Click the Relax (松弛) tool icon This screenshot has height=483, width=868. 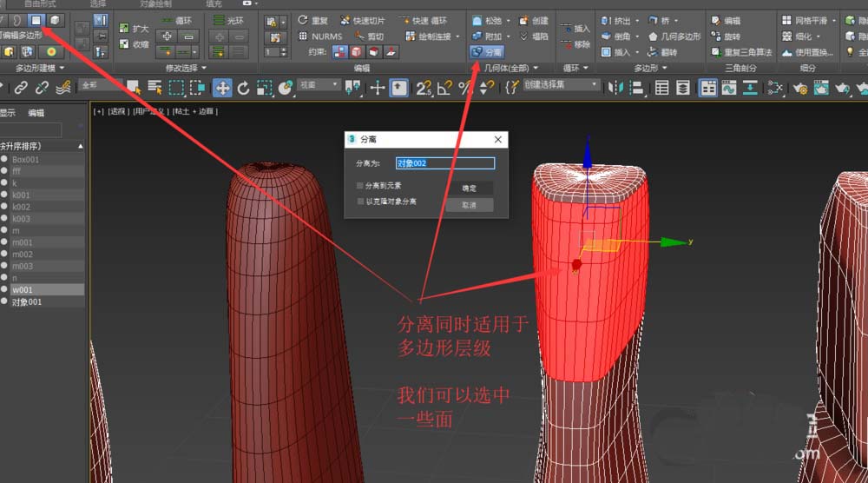pos(477,21)
